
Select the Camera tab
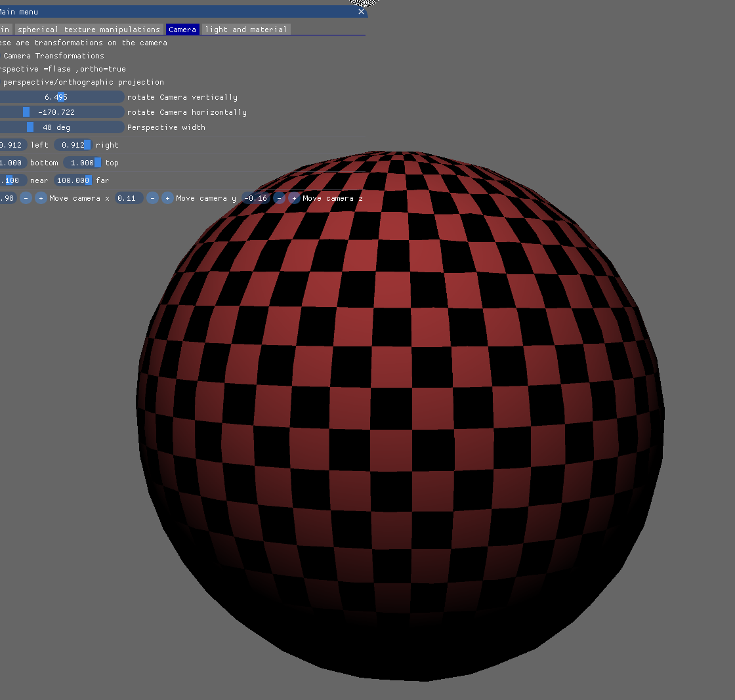[182, 29]
